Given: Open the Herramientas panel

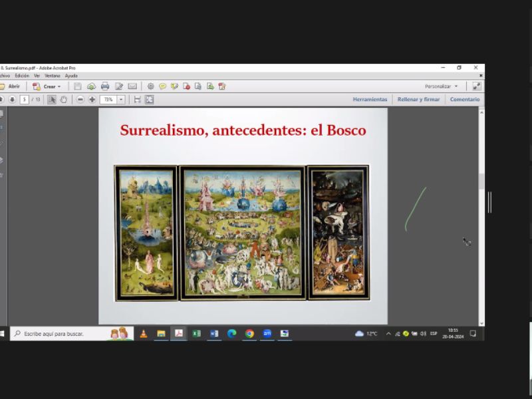Looking at the screenshot, I should pos(370,99).
